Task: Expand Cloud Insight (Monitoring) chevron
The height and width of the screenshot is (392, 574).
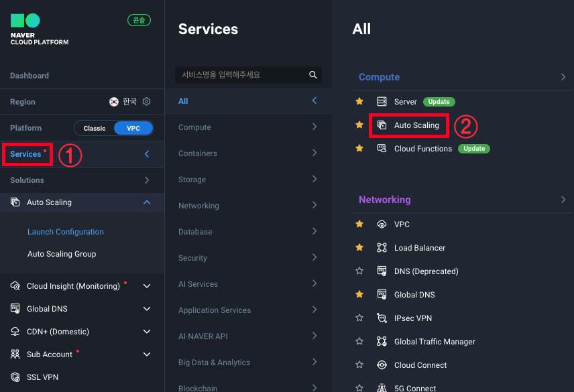Action: (147, 286)
